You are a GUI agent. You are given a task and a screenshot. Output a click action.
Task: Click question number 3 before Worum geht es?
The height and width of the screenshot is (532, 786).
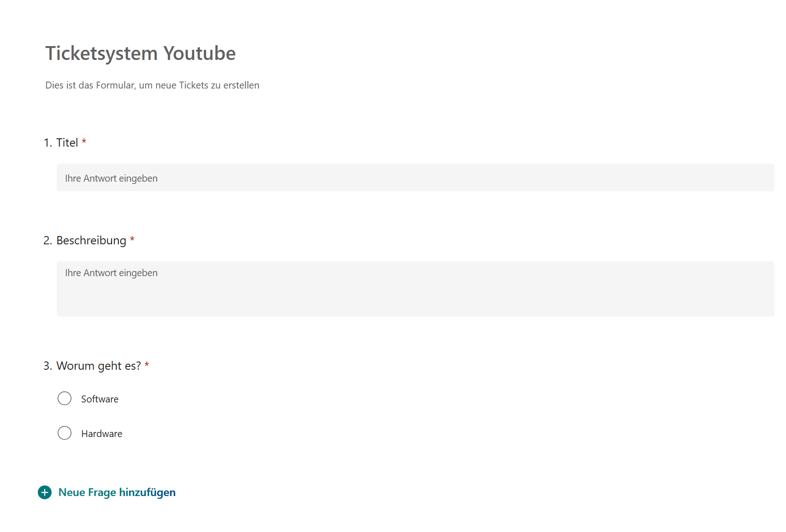pyautogui.click(x=47, y=366)
